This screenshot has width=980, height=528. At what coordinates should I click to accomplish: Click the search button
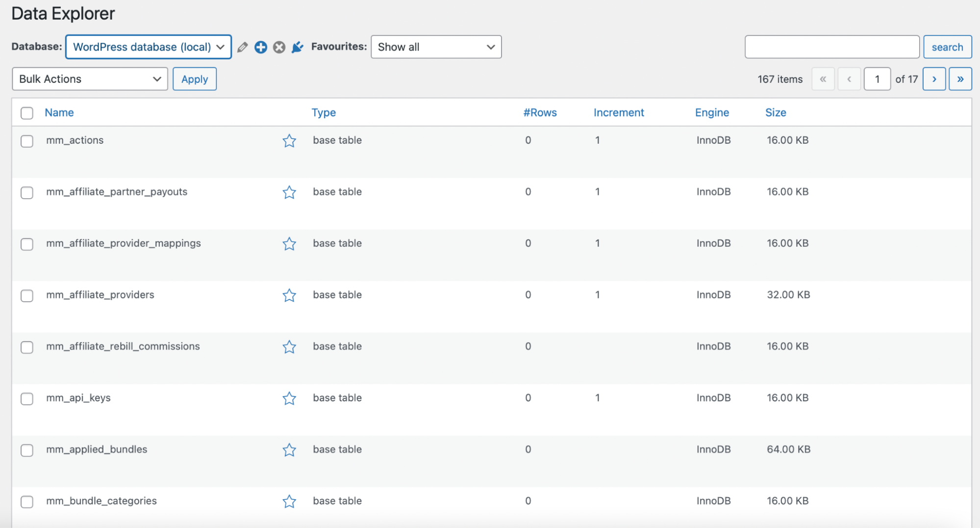coord(947,47)
